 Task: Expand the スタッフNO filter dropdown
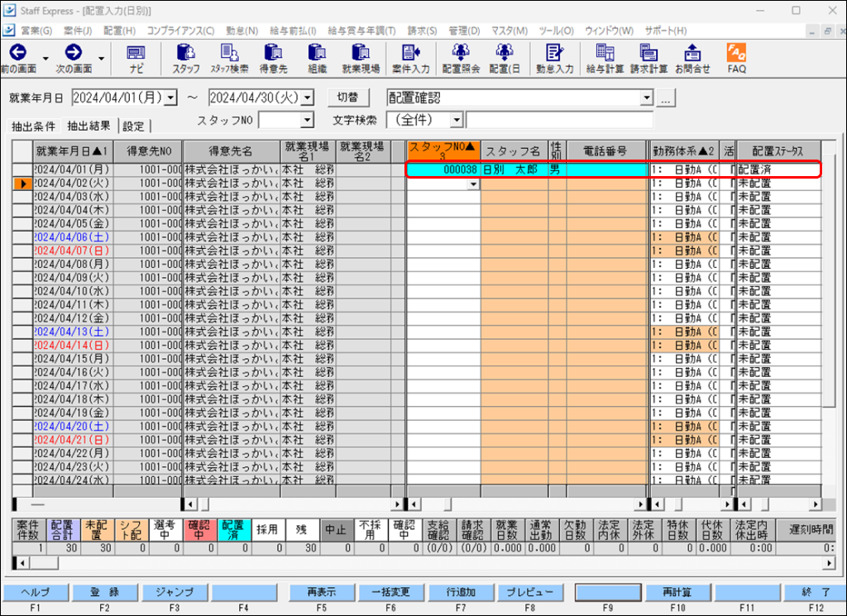[x=308, y=120]
